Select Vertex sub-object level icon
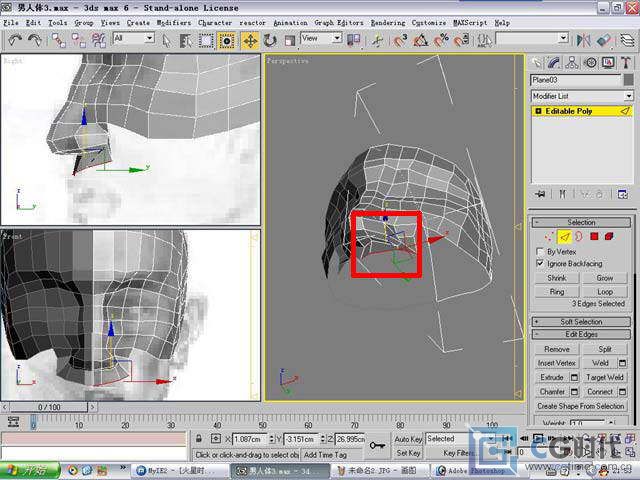The height and width of the screenshot is (480, 640). pyautogui.click(x=549, y=236)
